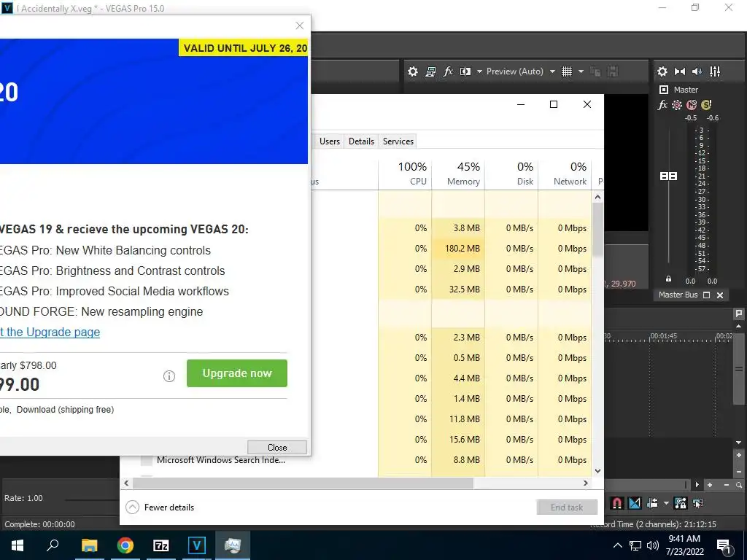The width and height of the screenshot is (747, 560).
Task: Toggle Dim Output in Master Bus
Action: click(697, 71)
